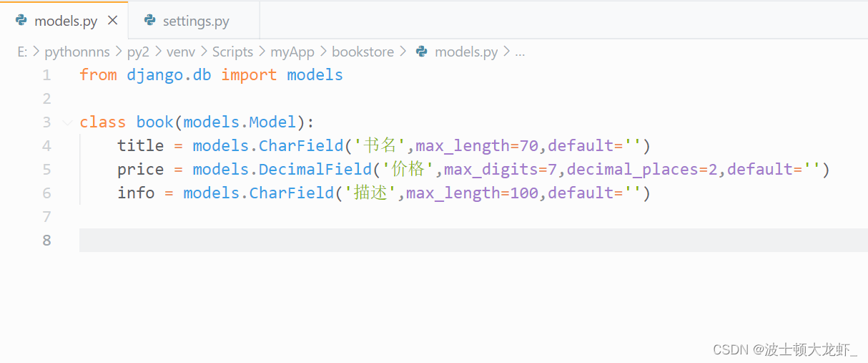Click the class name 'book'
Image resolution: width=868 pixels, height=363 pixels.
154,122
